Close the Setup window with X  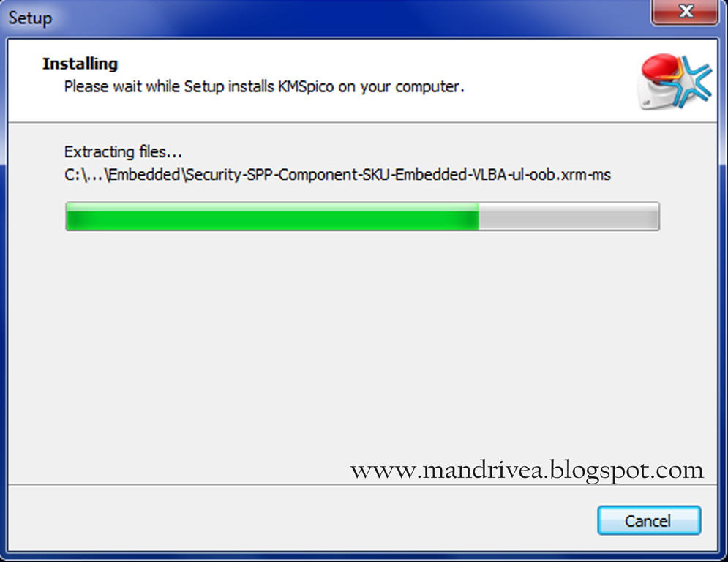pos(686,12)
